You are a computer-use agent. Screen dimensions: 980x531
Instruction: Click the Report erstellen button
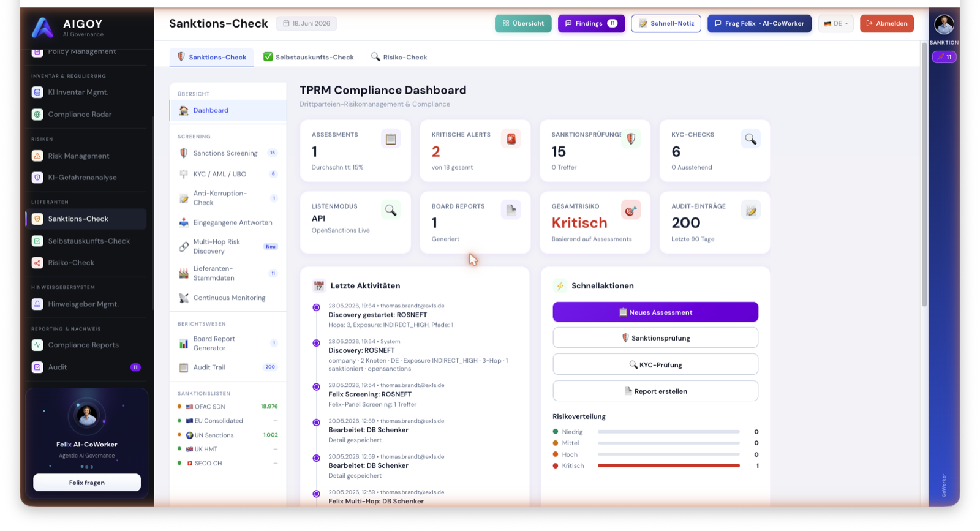(x=655, y=391)
